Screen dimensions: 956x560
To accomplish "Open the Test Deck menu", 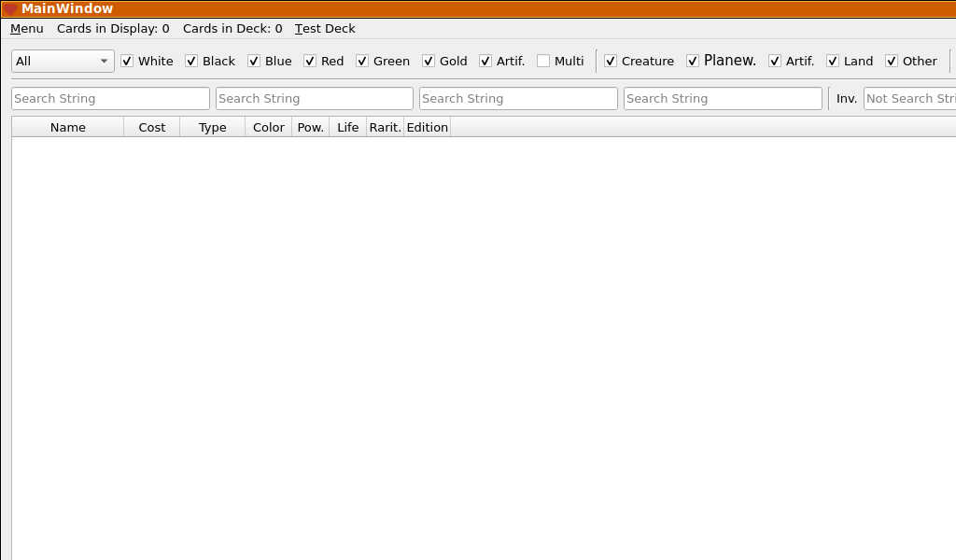I will click(x=325, y=29).
